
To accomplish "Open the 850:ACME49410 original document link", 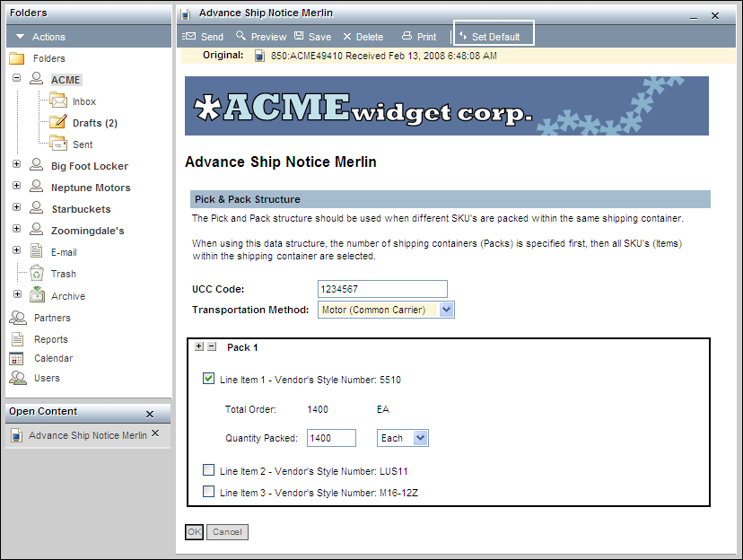I will tap(384, 56).
